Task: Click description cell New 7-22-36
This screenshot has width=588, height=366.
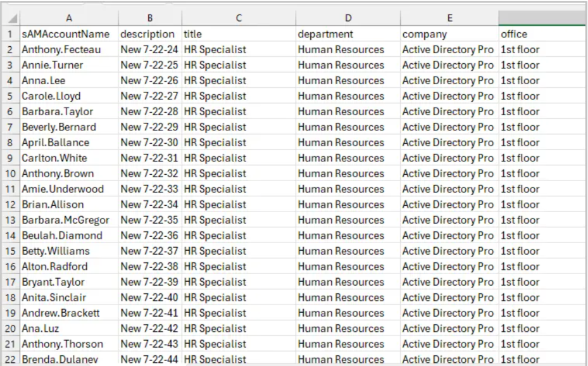Action: [x=150, y=236]
